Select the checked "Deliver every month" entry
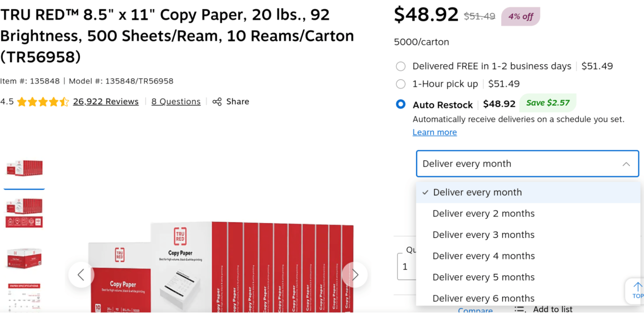This screenshot has height=315, width=644. (477, 192)
